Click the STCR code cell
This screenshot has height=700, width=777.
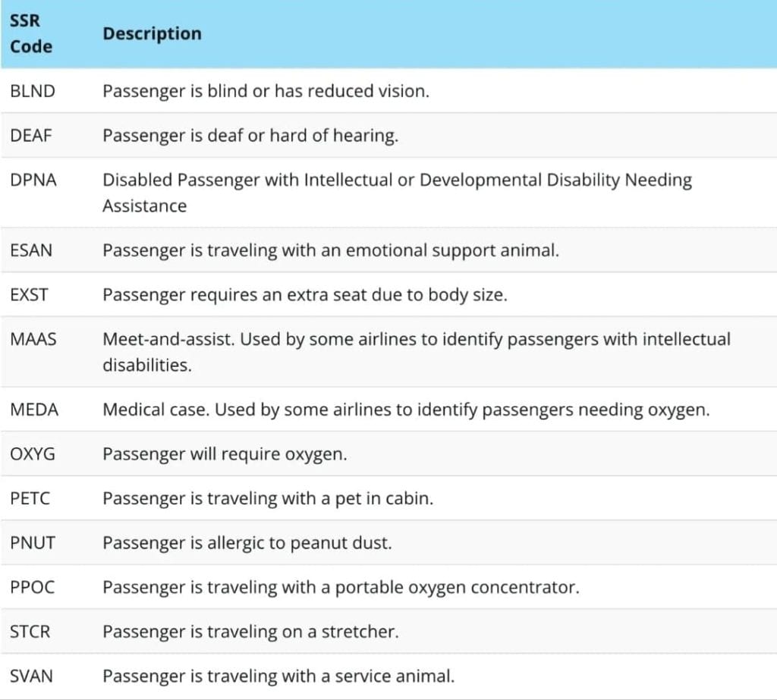tap(30, 631)
